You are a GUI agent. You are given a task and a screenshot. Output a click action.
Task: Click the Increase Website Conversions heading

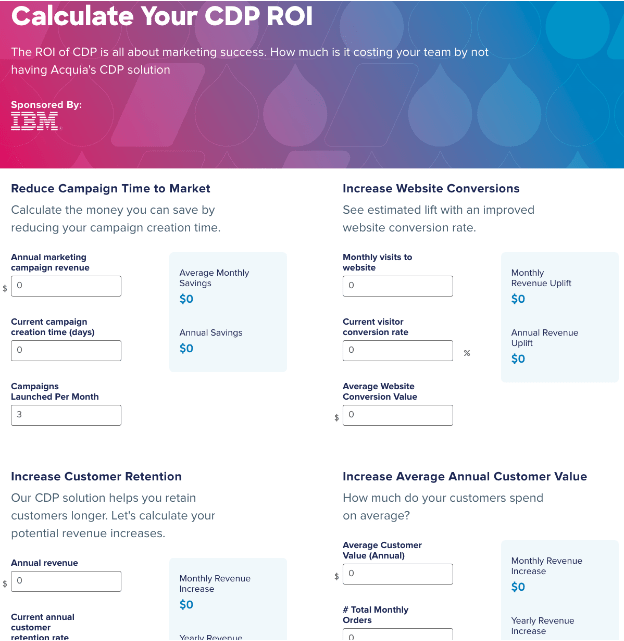click(x=431, y=188)
